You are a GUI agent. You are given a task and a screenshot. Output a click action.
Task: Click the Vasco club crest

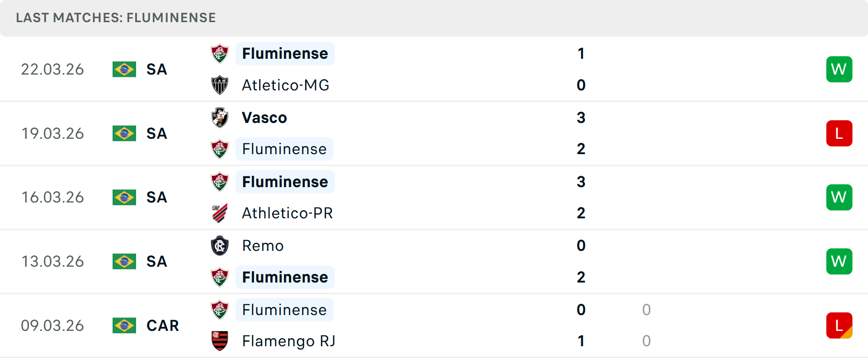point(220,118)
